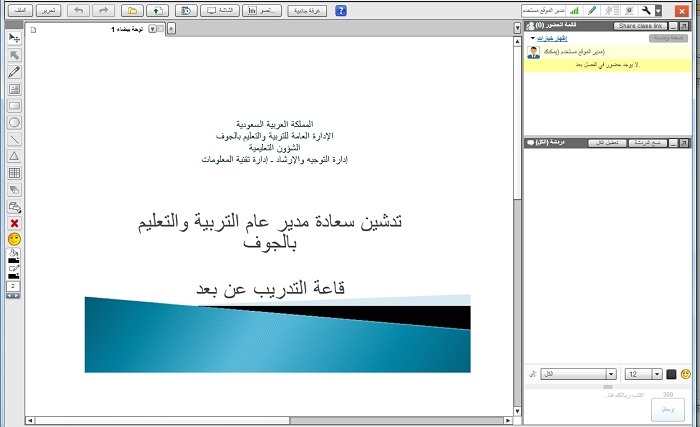Click the redo arrow button
Viewport: 700px width, 427px height.
point(103,10)
